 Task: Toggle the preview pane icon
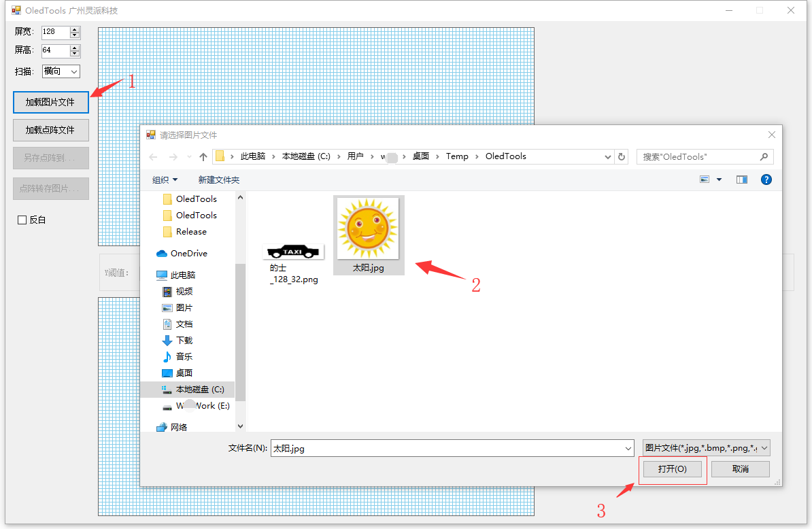click(x=742, y=180)
